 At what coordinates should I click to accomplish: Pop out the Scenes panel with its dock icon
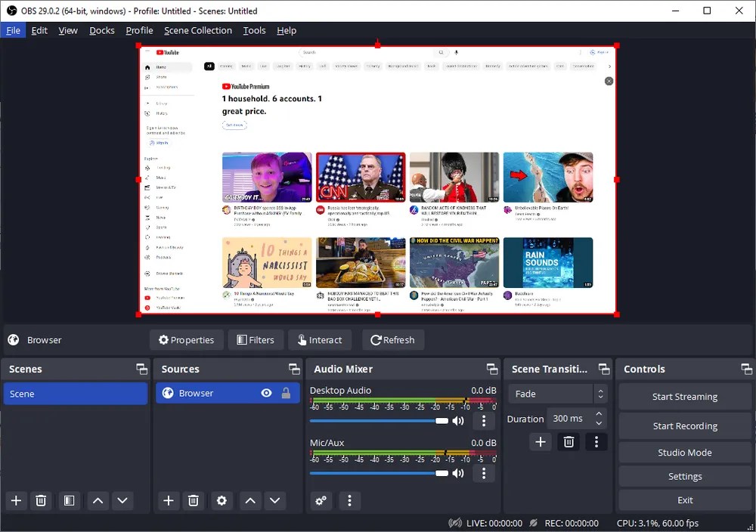click(141, 369)
